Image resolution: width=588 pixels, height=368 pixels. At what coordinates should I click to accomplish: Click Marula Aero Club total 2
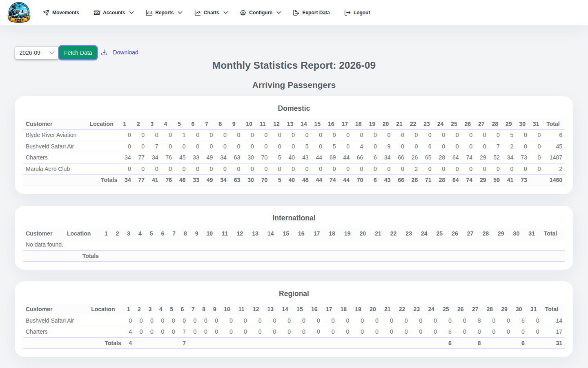[561, 169]
